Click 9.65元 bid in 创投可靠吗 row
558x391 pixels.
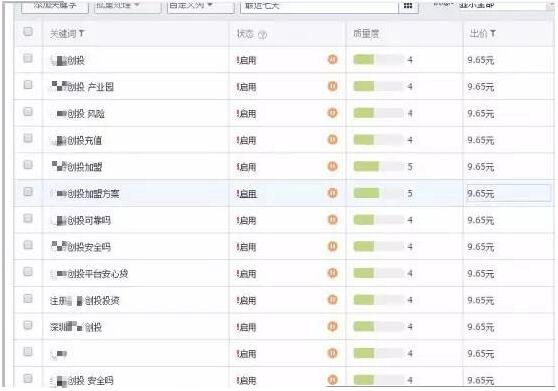click(x=481, y=220)
